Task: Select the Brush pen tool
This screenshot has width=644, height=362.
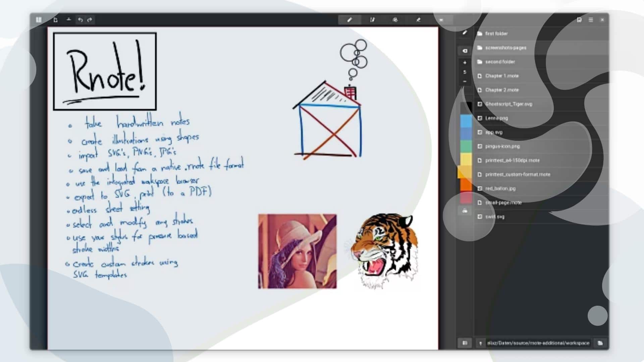Action: [349, 20]
